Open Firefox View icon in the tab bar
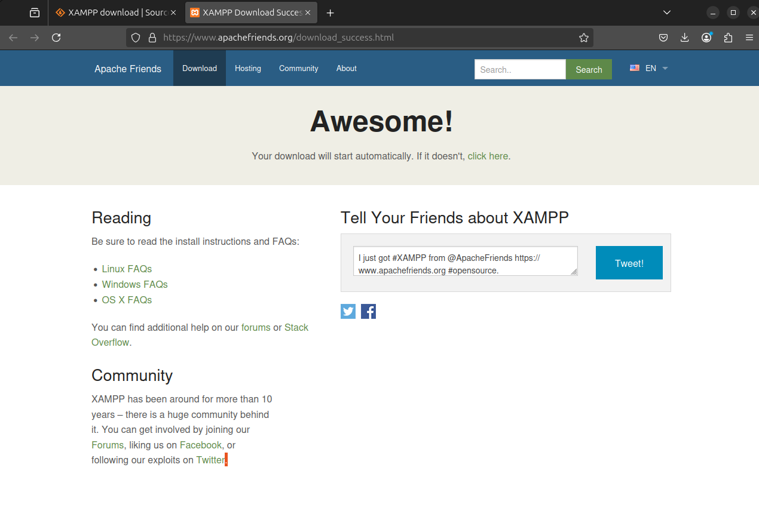 click(x=35, y=13)
